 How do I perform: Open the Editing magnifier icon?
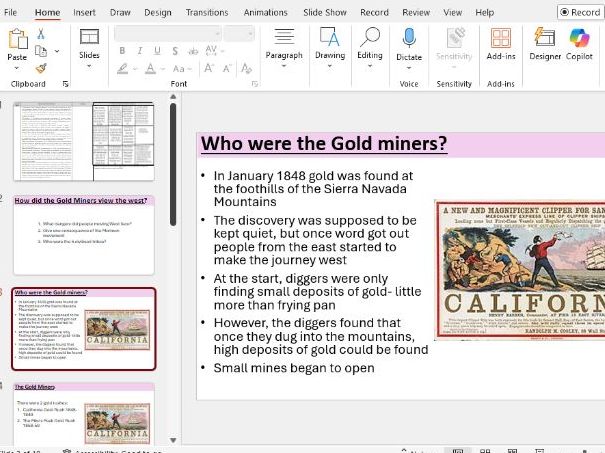tap(370, 37)
